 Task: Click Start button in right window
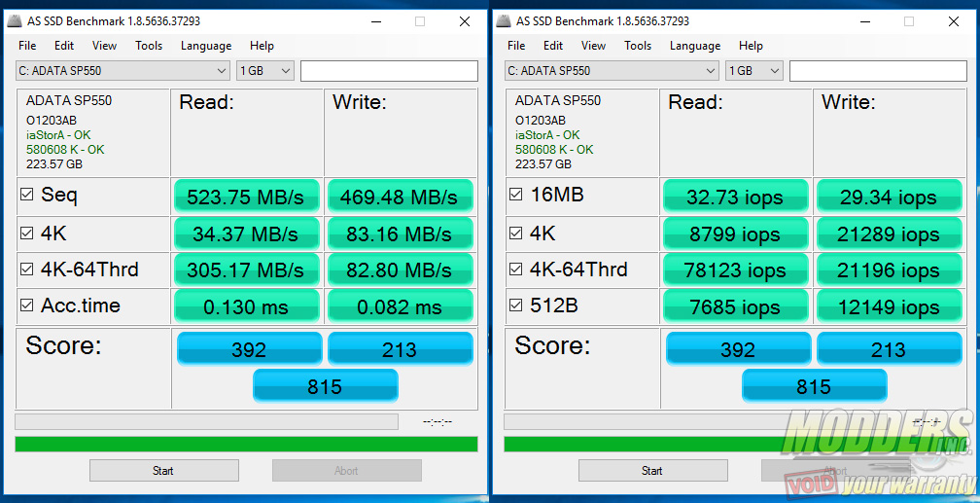653,471
